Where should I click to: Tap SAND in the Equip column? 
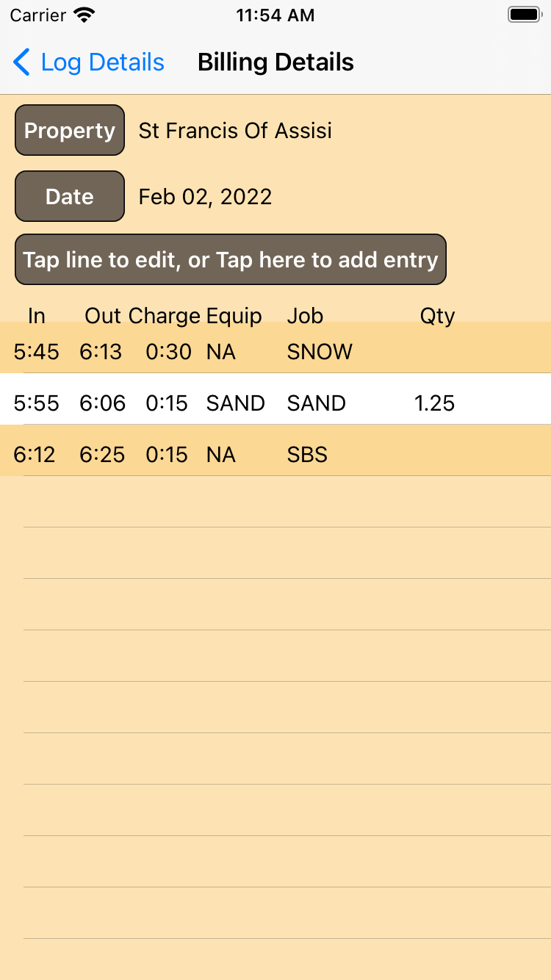click(235, 403)
